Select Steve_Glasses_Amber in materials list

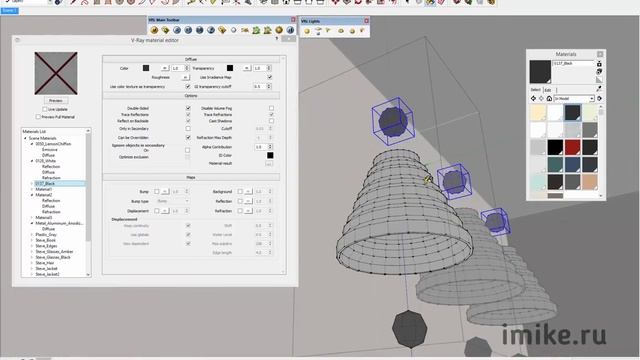click(x=54, y=252)
